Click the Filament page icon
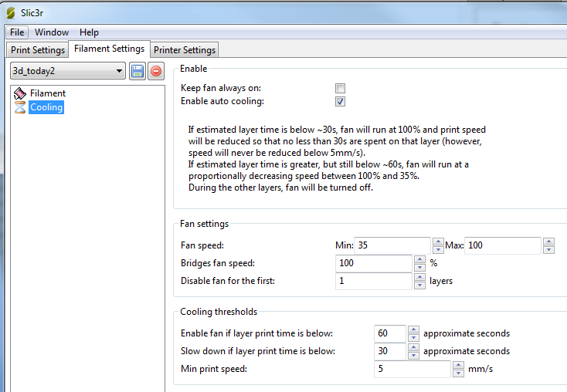Viewport: 567px width, 392px height. coord(20,93)
